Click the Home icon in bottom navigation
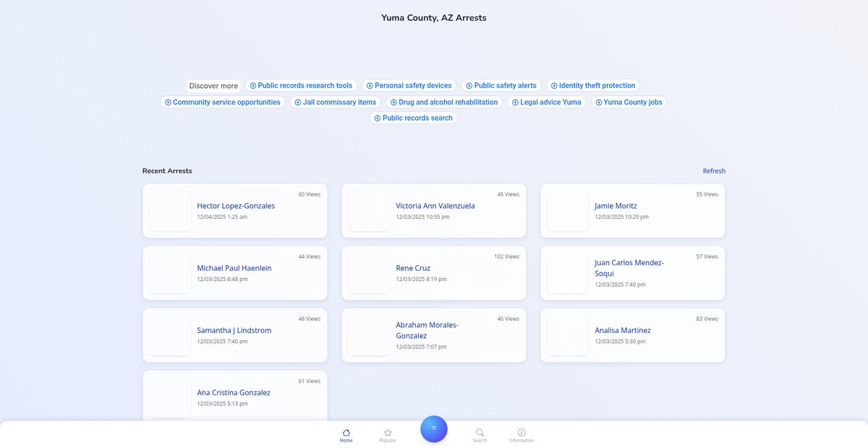 tap(346, 433)
